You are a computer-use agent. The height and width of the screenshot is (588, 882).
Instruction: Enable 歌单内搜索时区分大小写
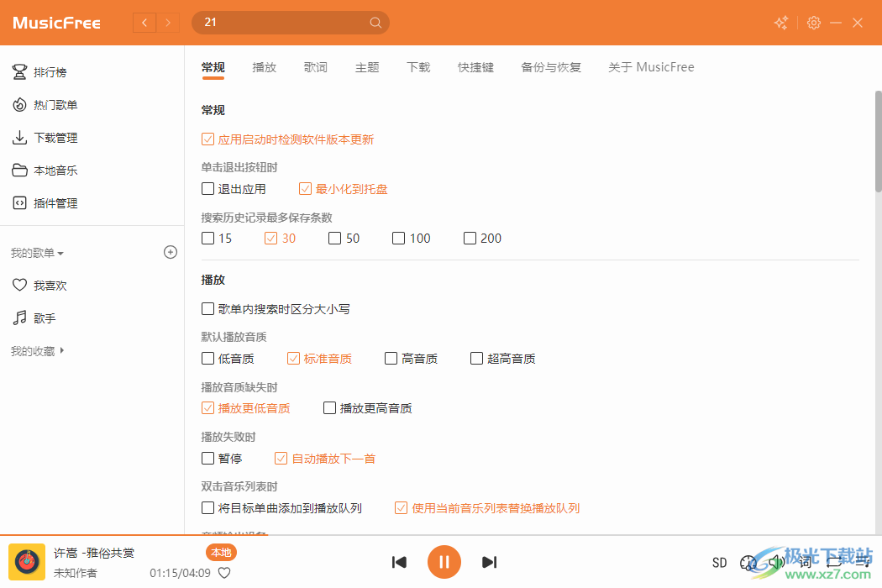click(276, 309)
